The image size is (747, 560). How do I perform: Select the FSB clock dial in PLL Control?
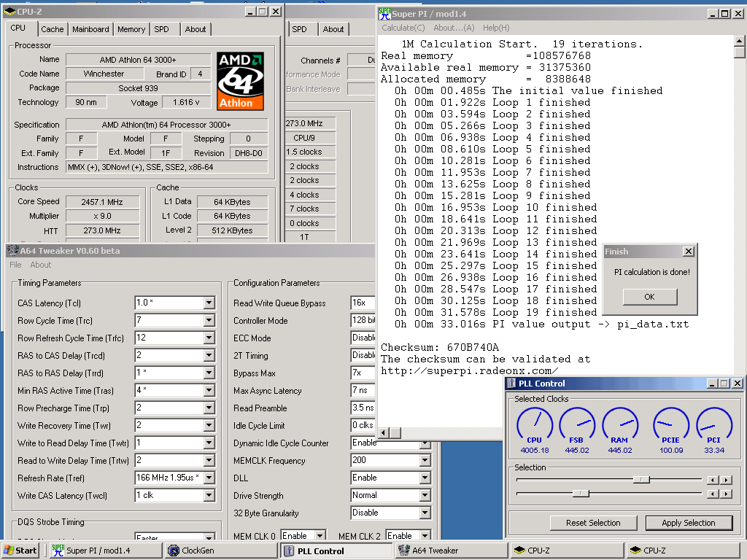click(x=577, y=425)
